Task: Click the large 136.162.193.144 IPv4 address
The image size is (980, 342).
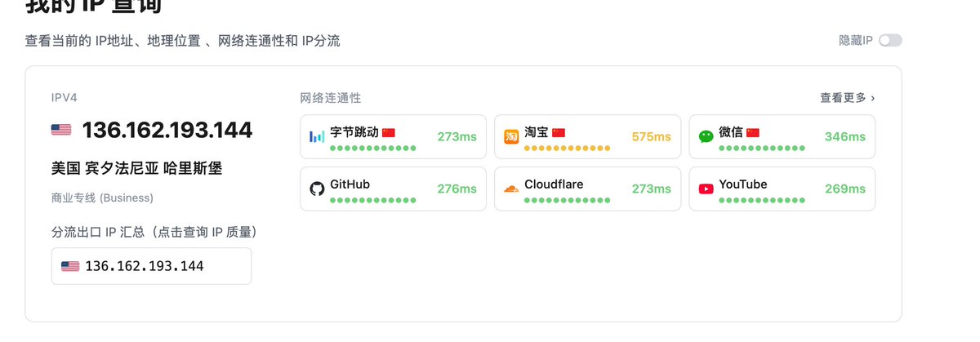Action: (x=167, y=130)
